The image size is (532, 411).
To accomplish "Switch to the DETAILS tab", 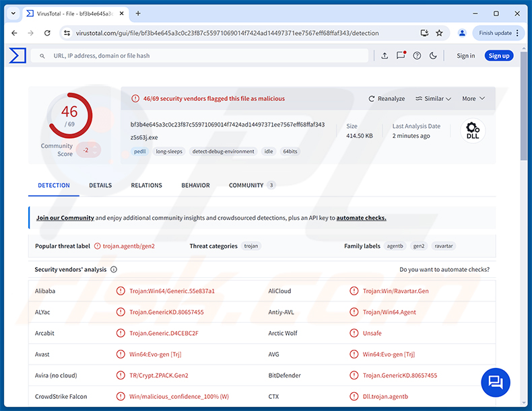I will pos(100,186).
